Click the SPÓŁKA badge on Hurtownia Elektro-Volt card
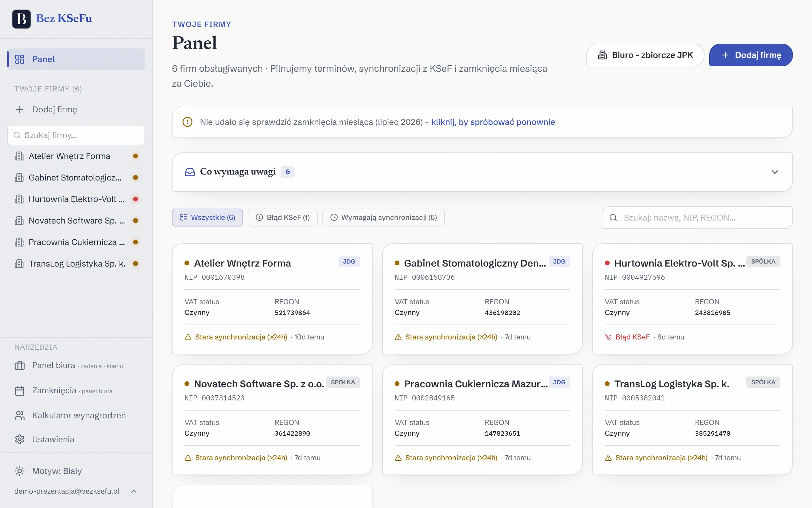This screenshot has width=812, height=508. pyautogui.click(x=763, y=262)
